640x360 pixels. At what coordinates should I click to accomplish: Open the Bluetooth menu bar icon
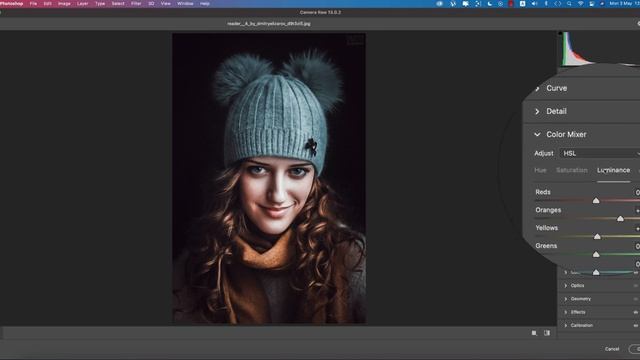[546, 4]
